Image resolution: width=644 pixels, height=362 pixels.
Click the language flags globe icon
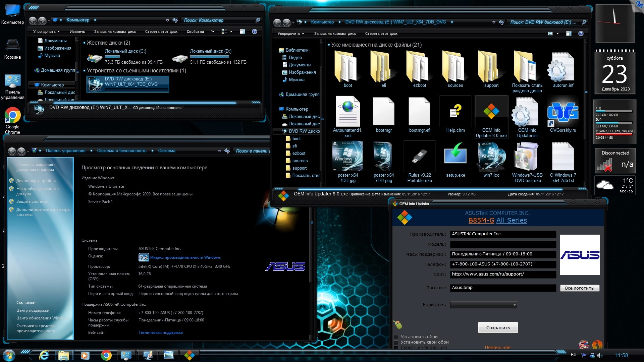(583, 344)
